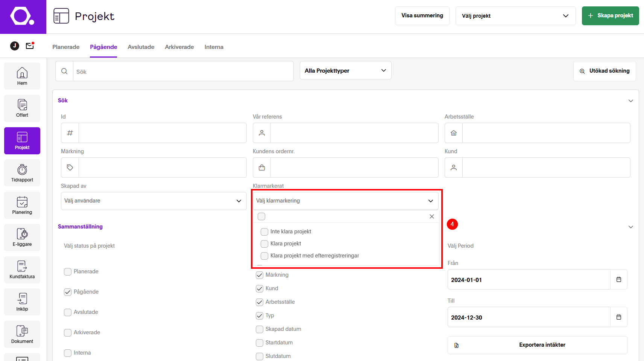Click the purple company logo
Image resolution: width=644 pixels, height=361 pixels.
[x=23, y=17]
